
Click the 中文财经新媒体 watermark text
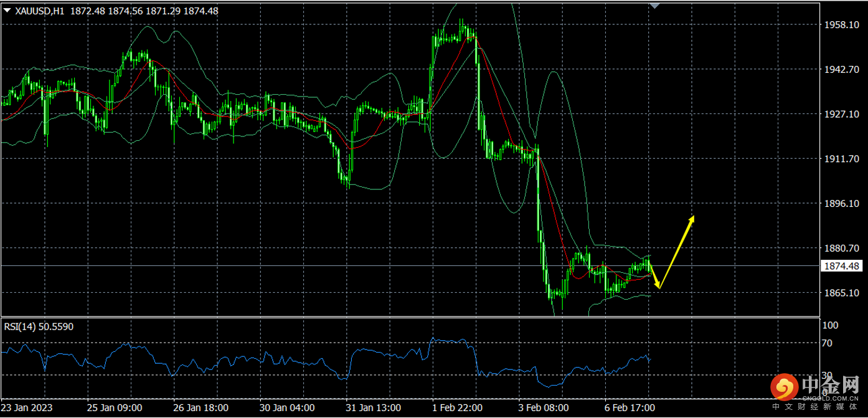816,406
